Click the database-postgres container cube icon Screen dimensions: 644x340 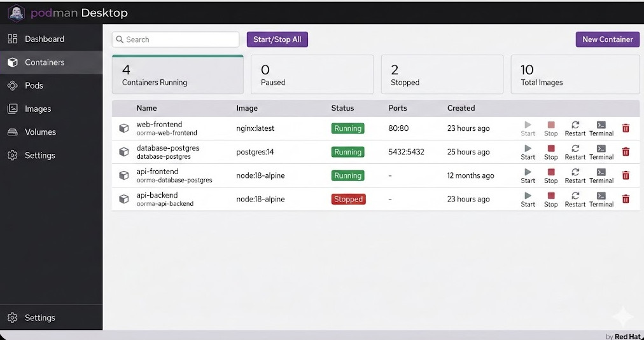coord(123,152)
